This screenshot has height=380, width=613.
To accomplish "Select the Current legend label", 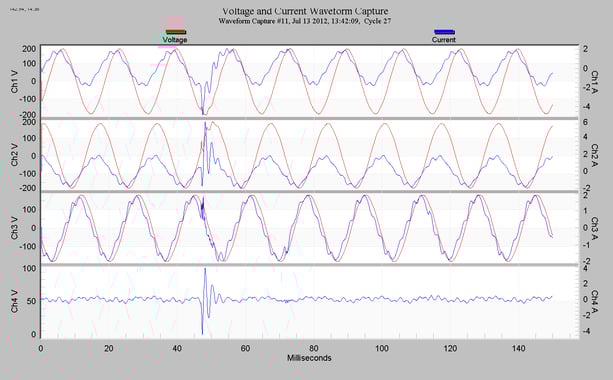I will coord(444,40).
